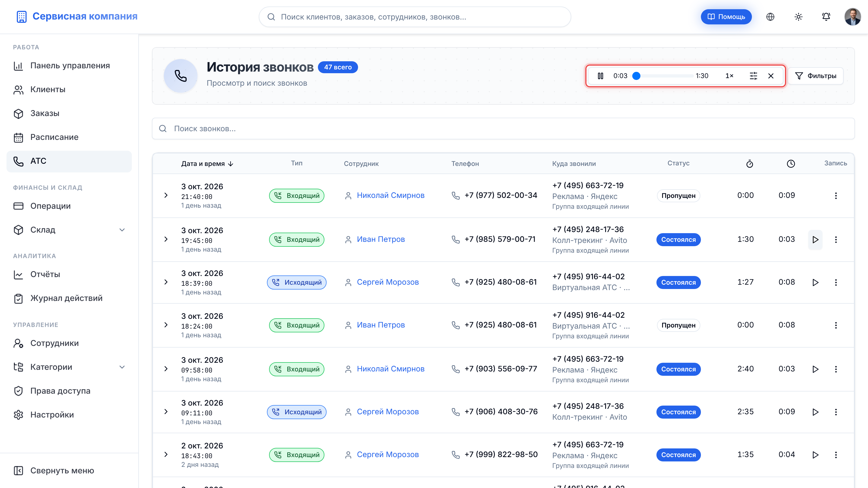Go to Клиенты section
The width and height of the screenshot is (868, 488).
69,89
